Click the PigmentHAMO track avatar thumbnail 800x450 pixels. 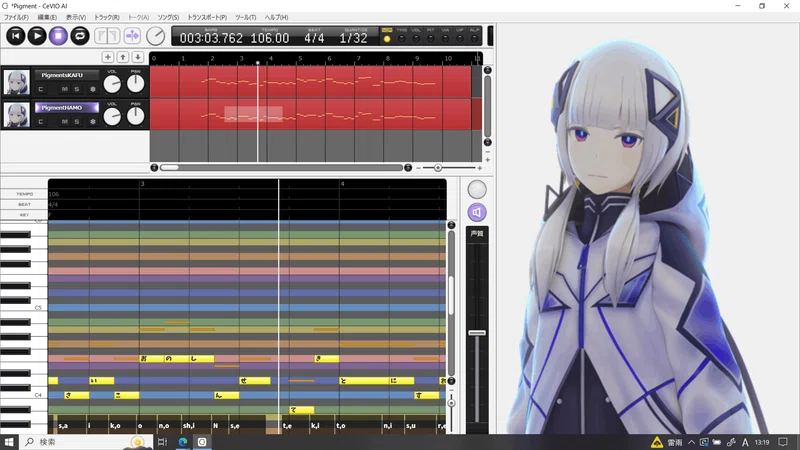pos(16,115)
